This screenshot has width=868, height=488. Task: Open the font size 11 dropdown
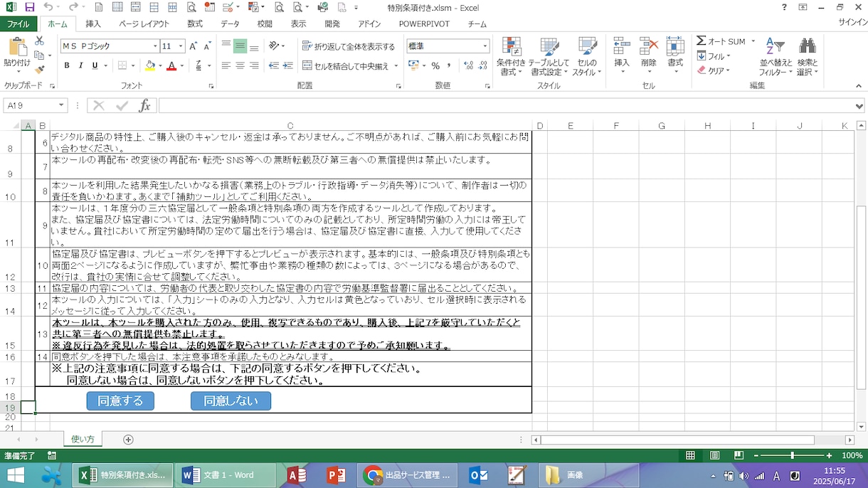click(181, 46)
